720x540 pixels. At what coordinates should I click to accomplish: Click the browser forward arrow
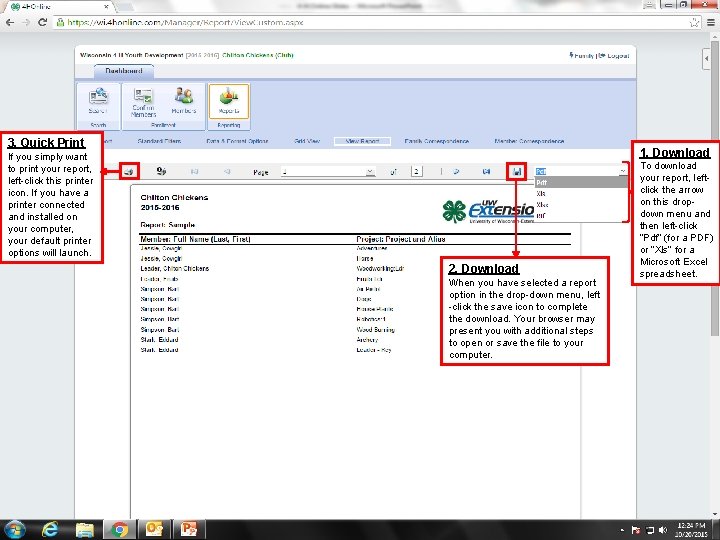[26, 22]
